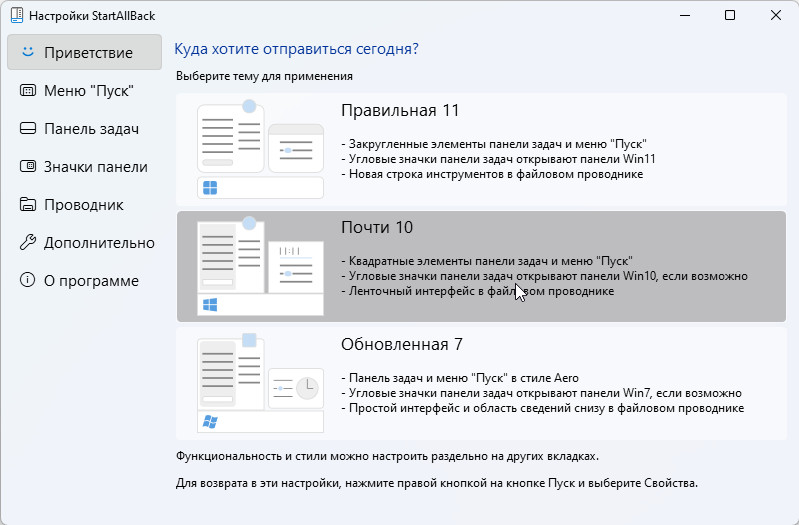Click the line "Ленточный интерфейс в файловом проводнике"

click(477, 291)
